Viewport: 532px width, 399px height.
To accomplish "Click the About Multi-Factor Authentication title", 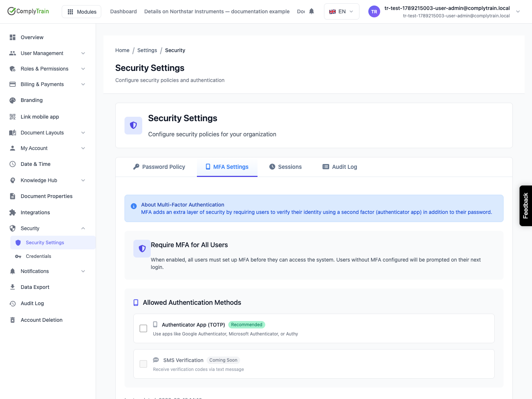I will [183, 205].
